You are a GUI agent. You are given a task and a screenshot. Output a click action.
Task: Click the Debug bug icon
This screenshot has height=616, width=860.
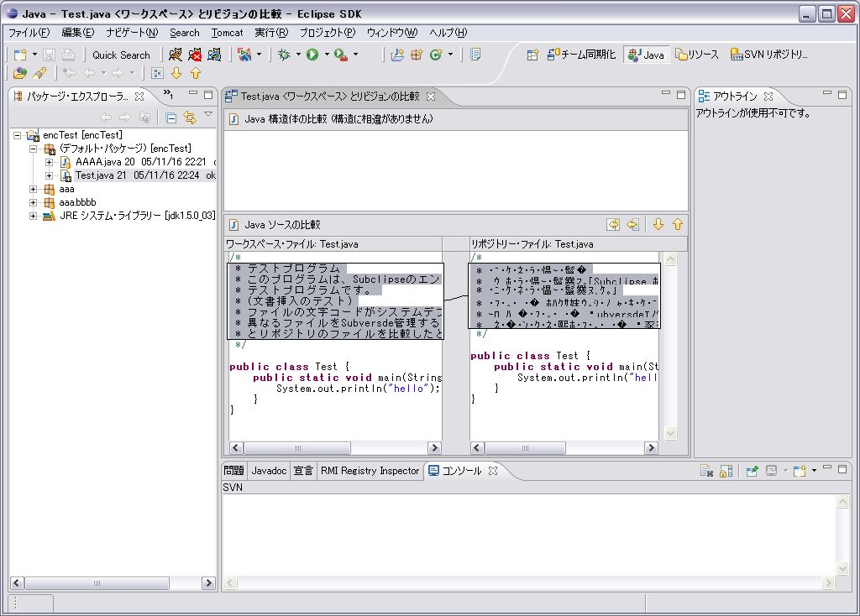coord(284,55)
